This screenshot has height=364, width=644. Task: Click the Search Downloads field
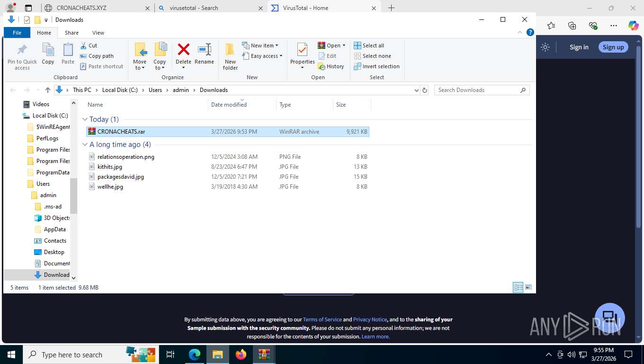(482, 90)
